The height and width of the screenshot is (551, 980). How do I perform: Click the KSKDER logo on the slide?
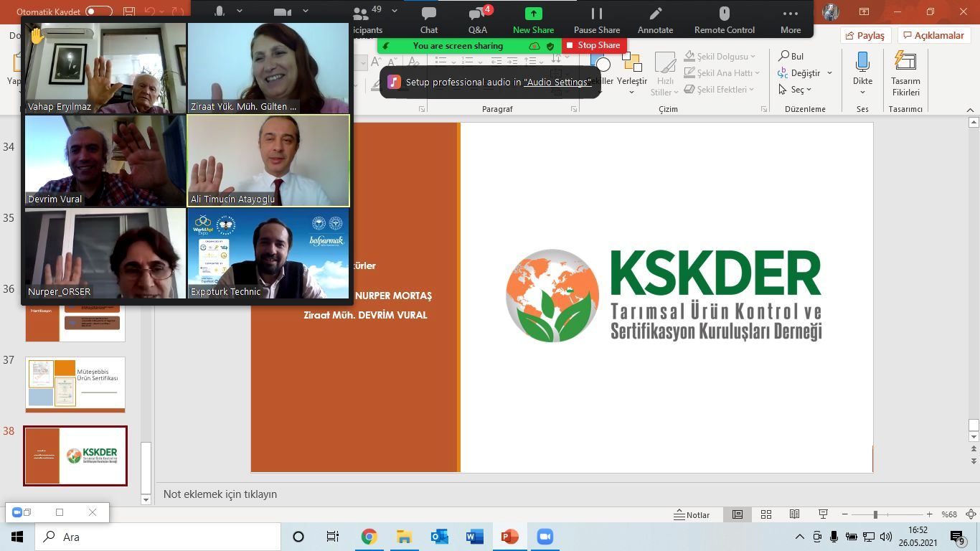664,296
